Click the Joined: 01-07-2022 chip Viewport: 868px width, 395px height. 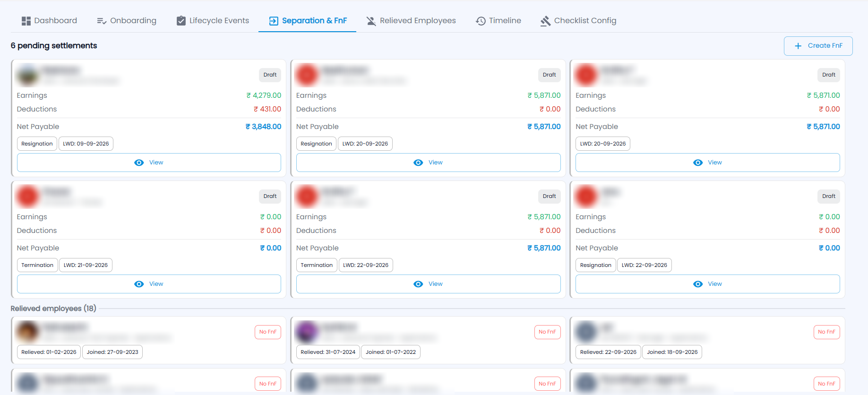point(391,352)
